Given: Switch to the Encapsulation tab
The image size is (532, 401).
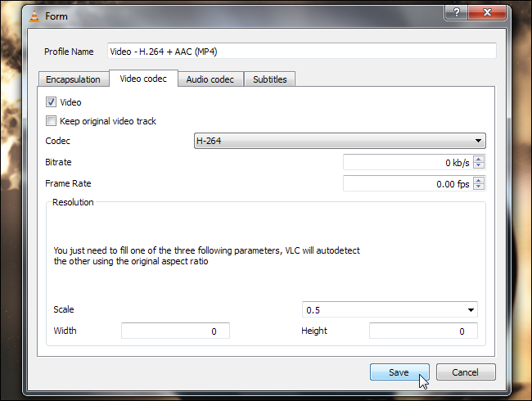Looking at the screenshot, I should [74, 79].
